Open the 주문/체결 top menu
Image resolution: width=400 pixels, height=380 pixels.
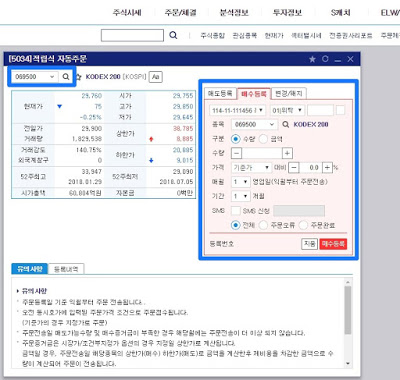(180, 13)
